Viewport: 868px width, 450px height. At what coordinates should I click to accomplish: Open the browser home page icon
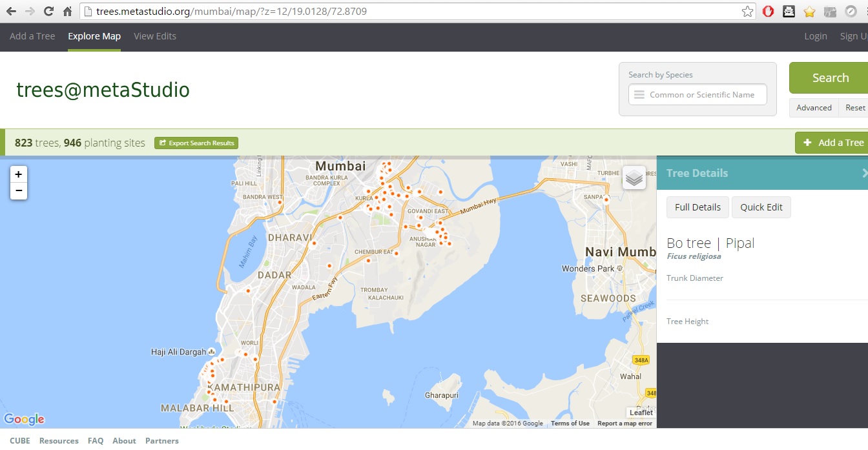tap(67, 12)
